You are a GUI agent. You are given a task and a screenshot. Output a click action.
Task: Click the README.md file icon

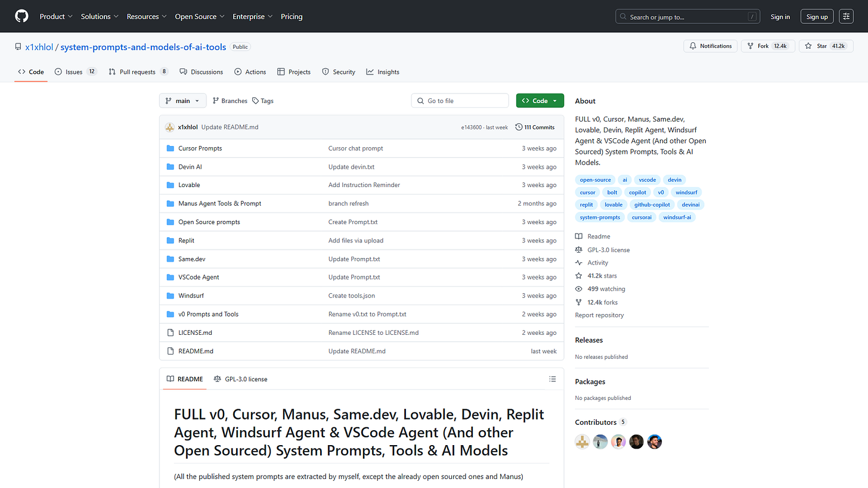point(170,351)
